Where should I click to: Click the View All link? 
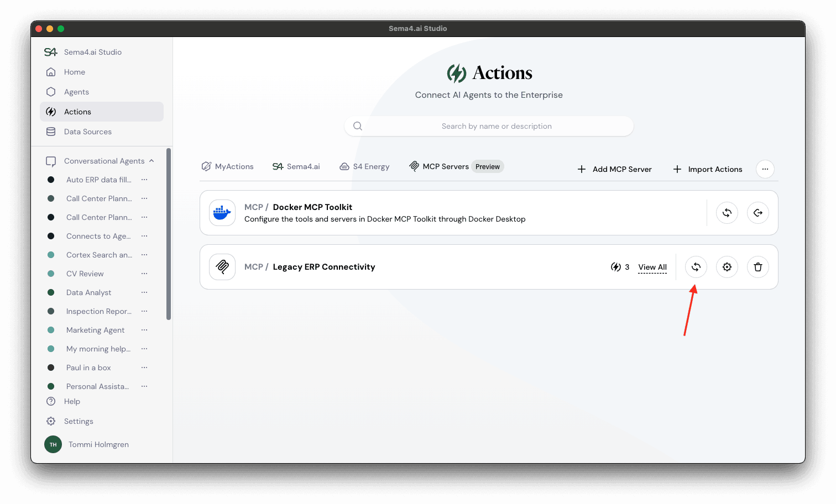(652, 267)
